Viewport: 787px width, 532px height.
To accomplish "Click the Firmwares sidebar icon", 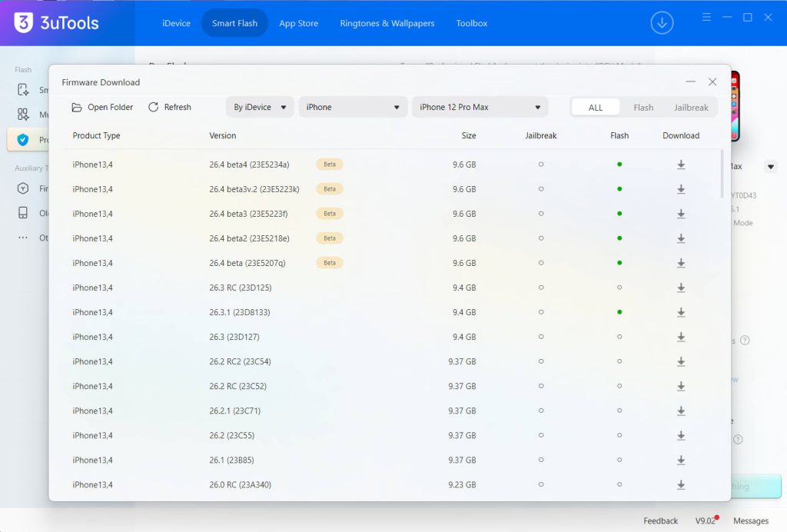I will click(x=23, y=188).
